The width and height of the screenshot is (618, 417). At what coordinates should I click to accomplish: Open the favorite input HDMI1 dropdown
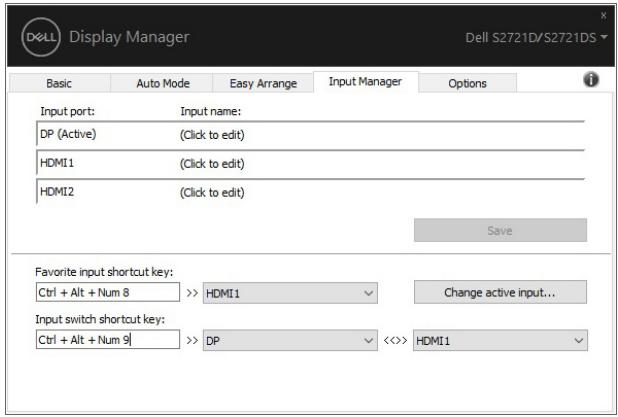[290, 293]
